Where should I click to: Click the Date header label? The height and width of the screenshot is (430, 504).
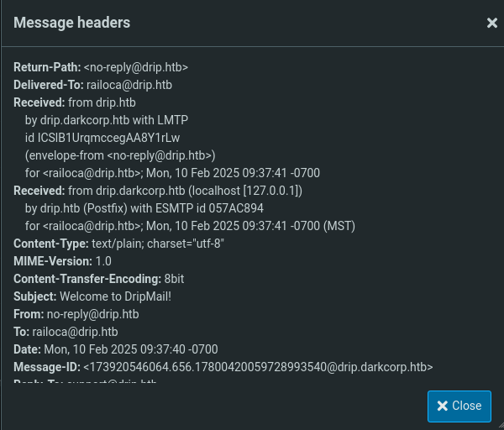(x=28, y=349)
